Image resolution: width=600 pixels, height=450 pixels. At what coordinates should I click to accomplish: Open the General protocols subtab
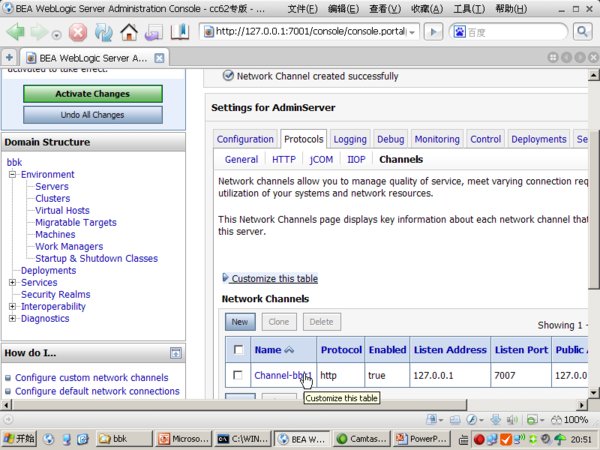tap(241, 159)
